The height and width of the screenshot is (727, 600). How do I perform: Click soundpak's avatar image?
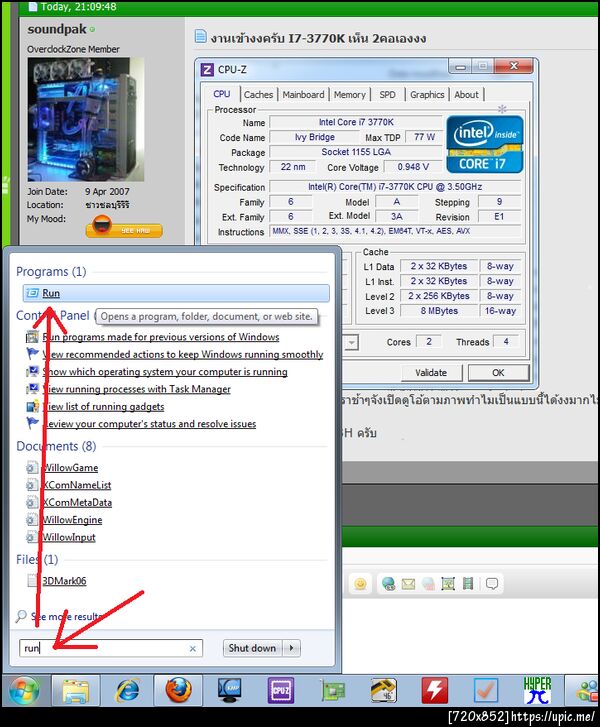86,119
